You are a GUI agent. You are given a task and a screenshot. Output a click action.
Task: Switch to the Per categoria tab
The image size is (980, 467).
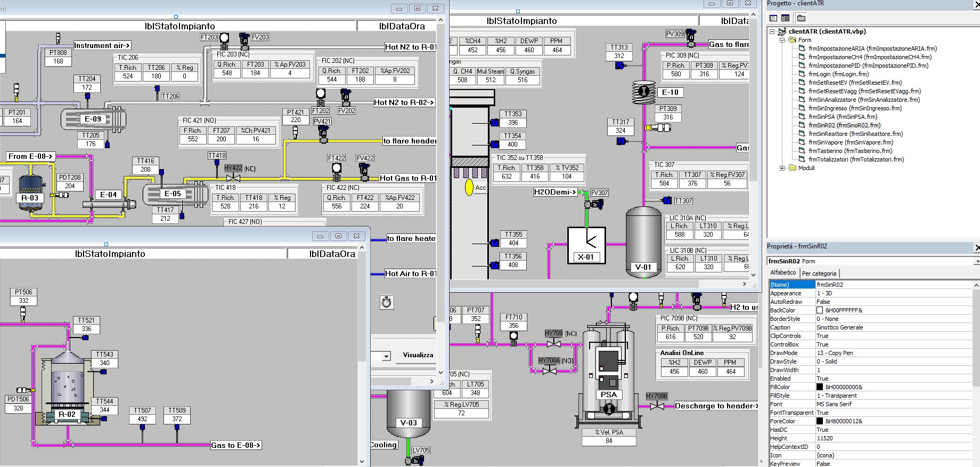click(819, 273)
